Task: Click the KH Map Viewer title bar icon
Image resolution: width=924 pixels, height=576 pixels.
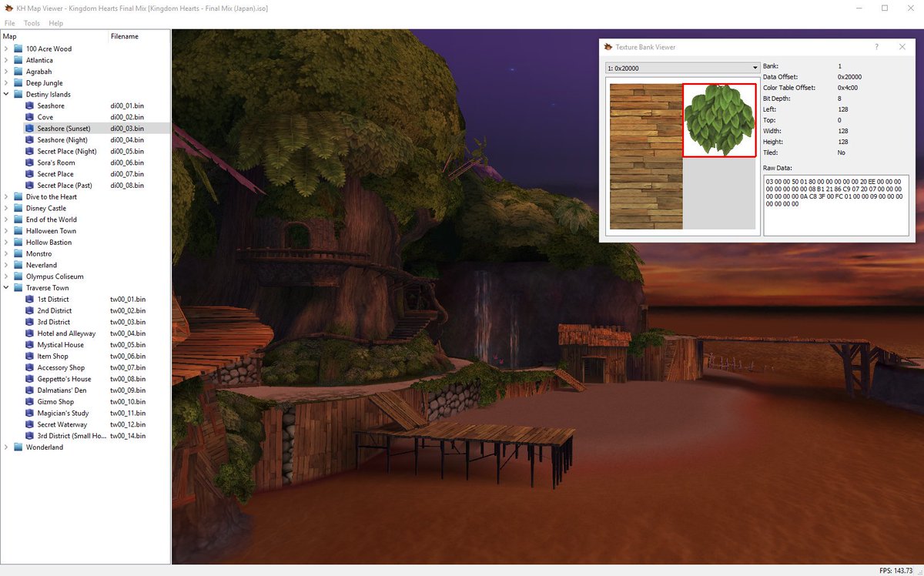Action: (x=8, y=8)
